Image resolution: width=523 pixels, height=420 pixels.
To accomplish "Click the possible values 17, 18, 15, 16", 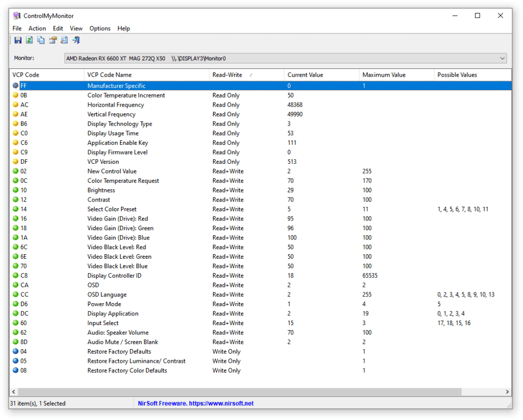I will (454, 323).
